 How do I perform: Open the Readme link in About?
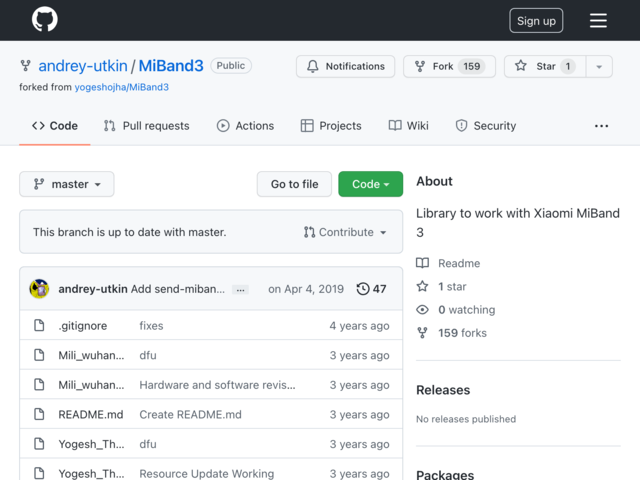(459, 263)
